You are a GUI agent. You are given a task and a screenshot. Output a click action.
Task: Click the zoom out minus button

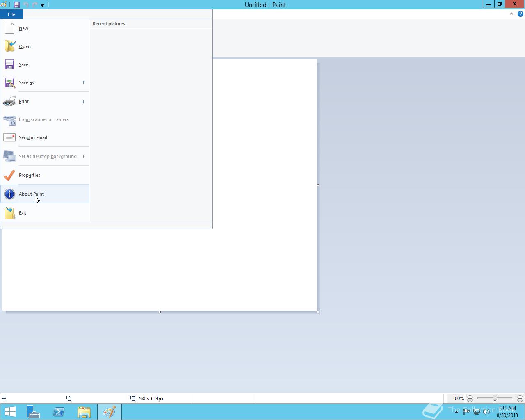tap(470, 398)
